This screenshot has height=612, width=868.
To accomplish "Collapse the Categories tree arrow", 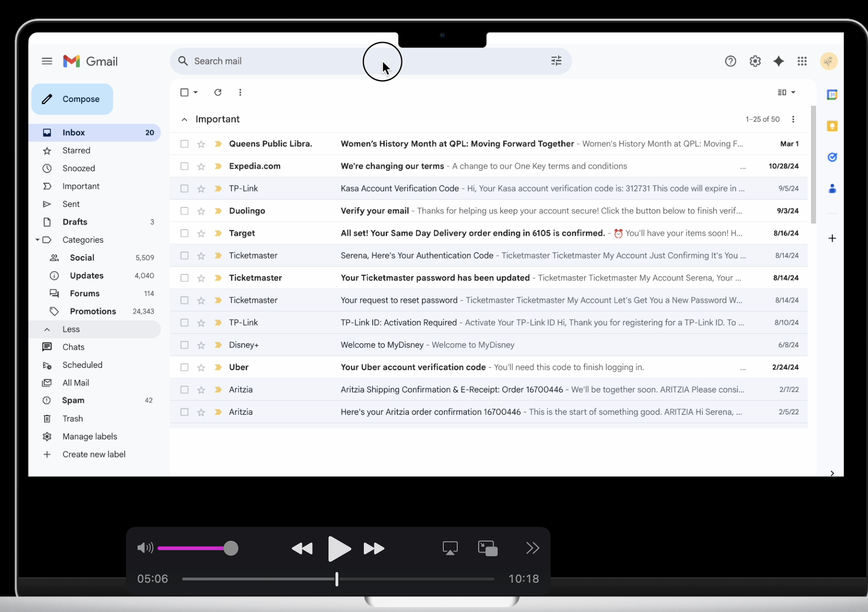I will point(37,240).
